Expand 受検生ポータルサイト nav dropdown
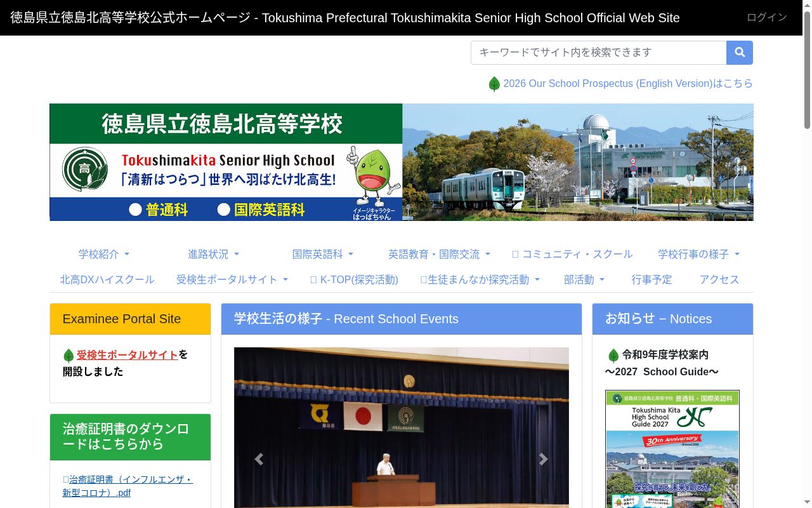Image resolution: width=812 pixels, height=508 pixels. pos(232,279)
